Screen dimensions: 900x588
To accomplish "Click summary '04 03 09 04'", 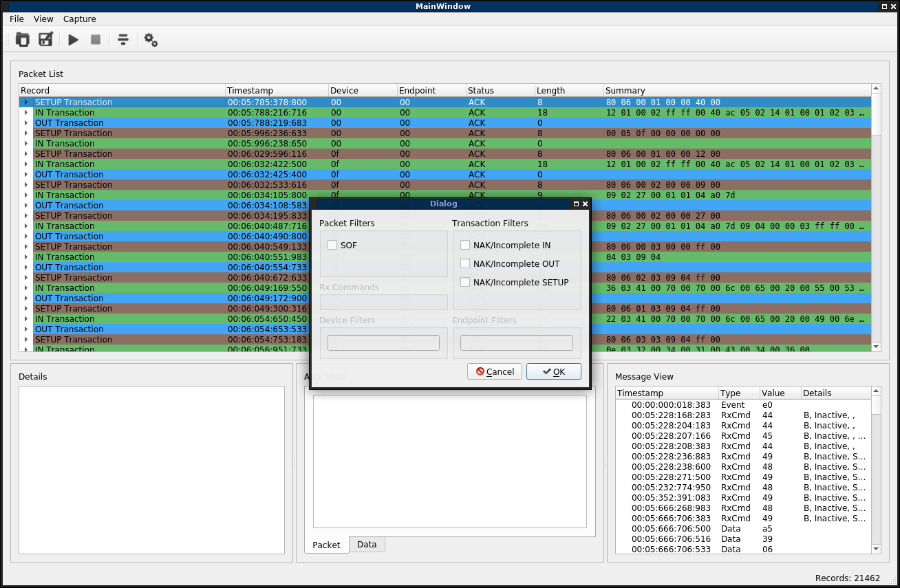I will click(633, 257).
